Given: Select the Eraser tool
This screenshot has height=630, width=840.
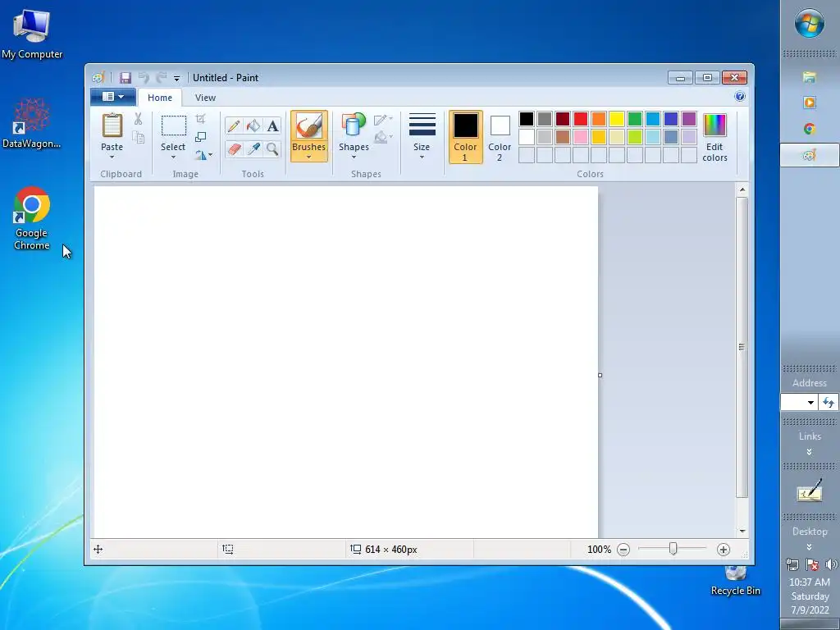Looking at the screenshot, I should (x=234, y=148).
